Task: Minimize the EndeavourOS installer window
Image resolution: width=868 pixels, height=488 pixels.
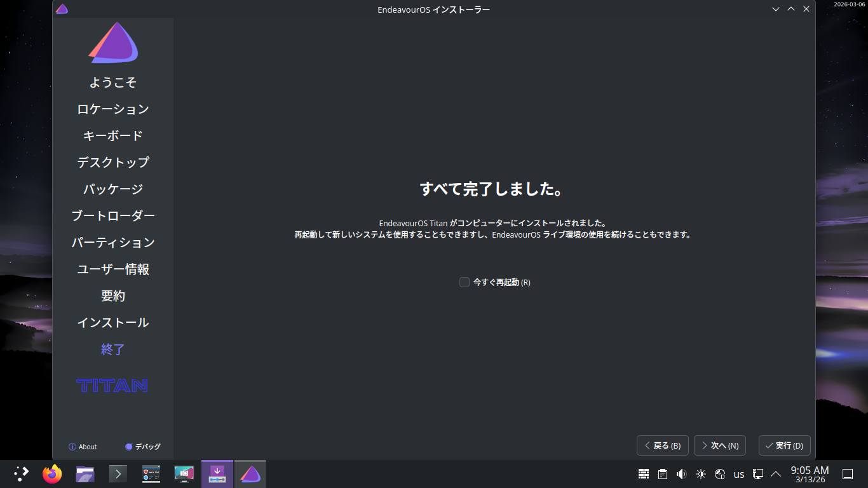Action: pos(776,9)
